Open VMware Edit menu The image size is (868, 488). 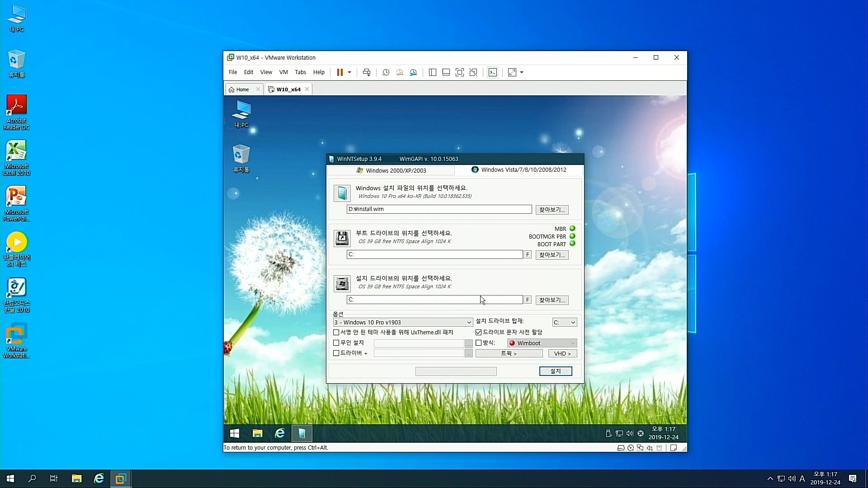click(x=249, y=72)
